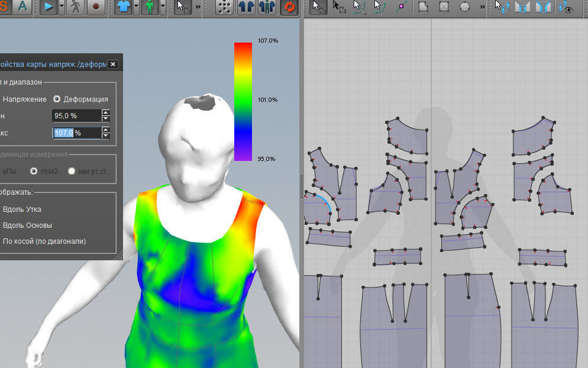Image resolution: width=588 pixels, height=368 pixels.
Task: Select the Rectangle pattern tool
Action: point(444,7)
